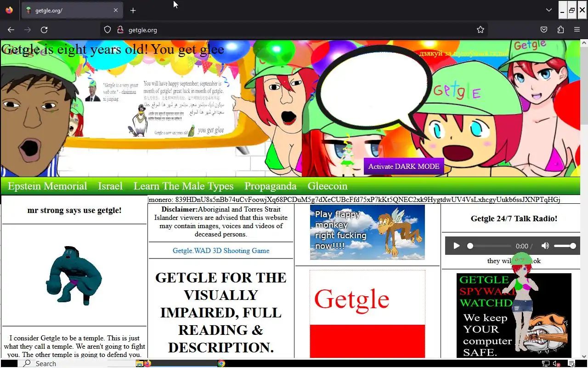Activate DARK MODE button
This screenshot has height=368, width=588.
click(404, 167)
